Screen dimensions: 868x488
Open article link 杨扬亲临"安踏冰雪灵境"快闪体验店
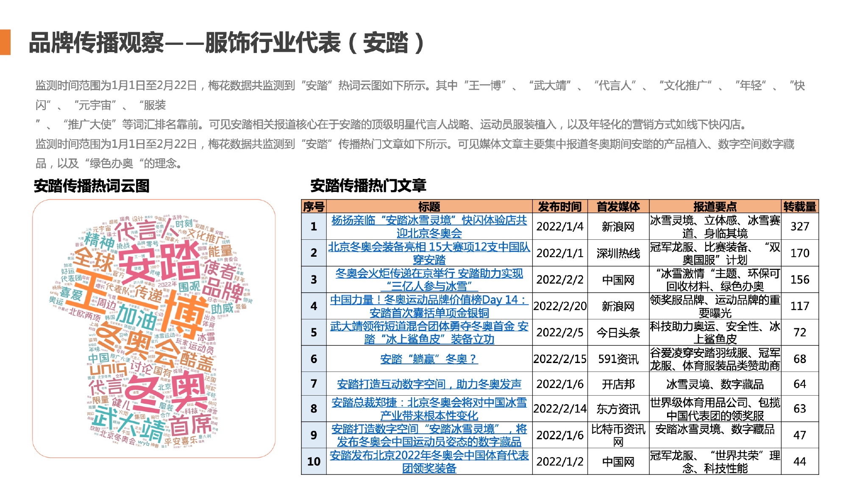point(429,227)
